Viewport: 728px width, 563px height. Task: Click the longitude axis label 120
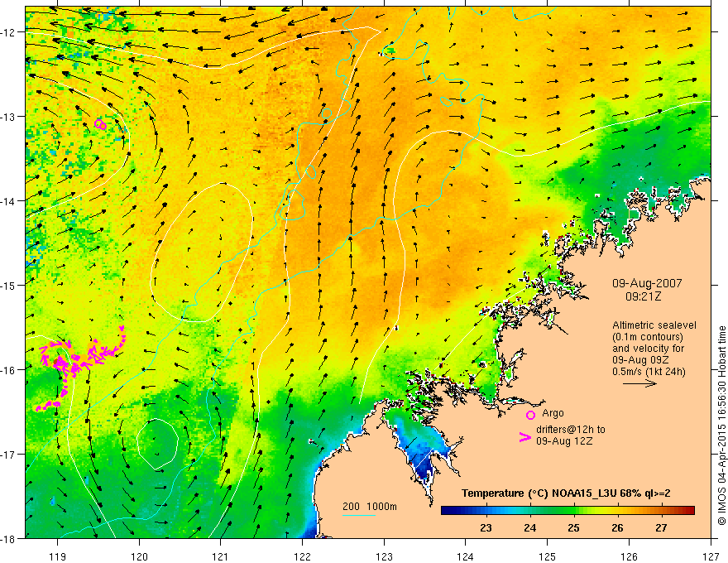(x=139, y=556)
